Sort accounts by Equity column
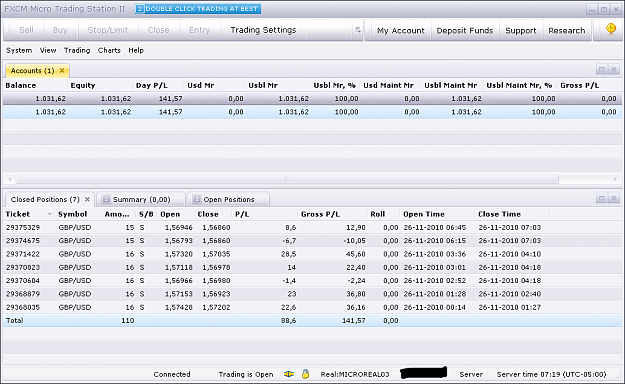The image size is (625, 384). 83,85
